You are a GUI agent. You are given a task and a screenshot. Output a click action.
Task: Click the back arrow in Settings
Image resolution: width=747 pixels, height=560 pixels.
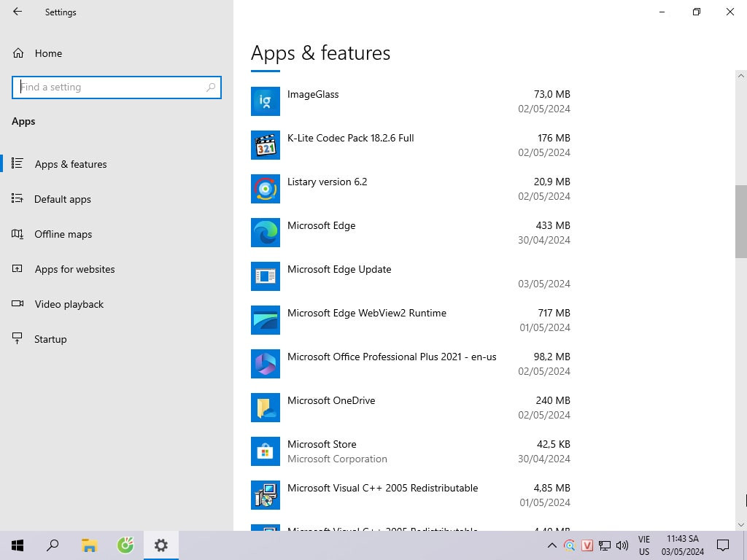coord(18,12)
